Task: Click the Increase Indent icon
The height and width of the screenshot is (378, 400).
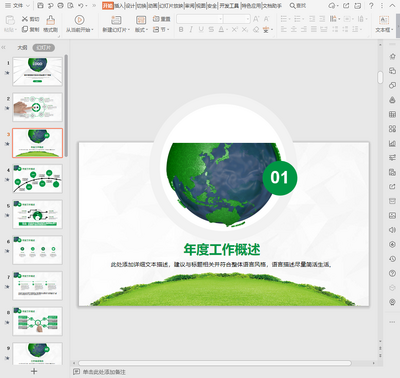Action: pyautogui.click(x=322, y=19)
